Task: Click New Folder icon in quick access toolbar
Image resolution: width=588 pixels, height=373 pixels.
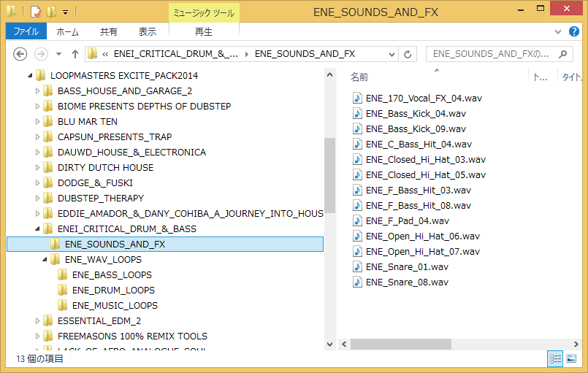Action: coord(51,12)
